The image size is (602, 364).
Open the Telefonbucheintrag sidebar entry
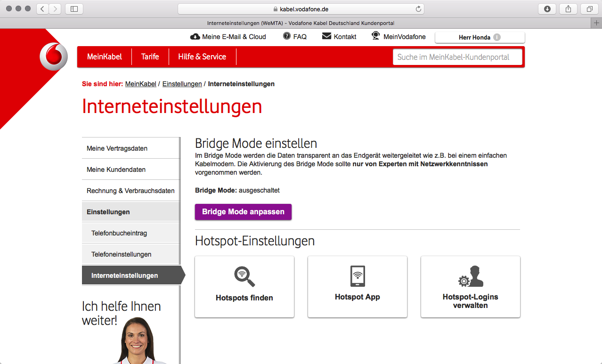(130, 233)
